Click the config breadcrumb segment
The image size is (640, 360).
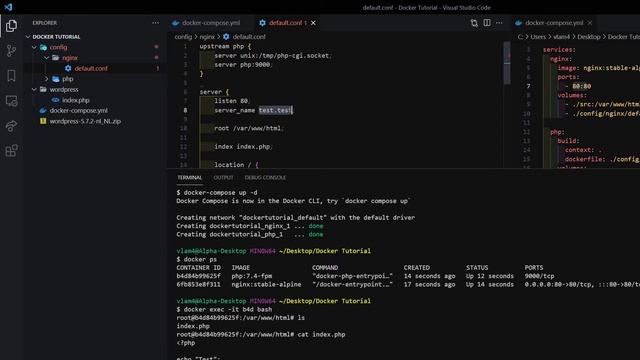183,37
